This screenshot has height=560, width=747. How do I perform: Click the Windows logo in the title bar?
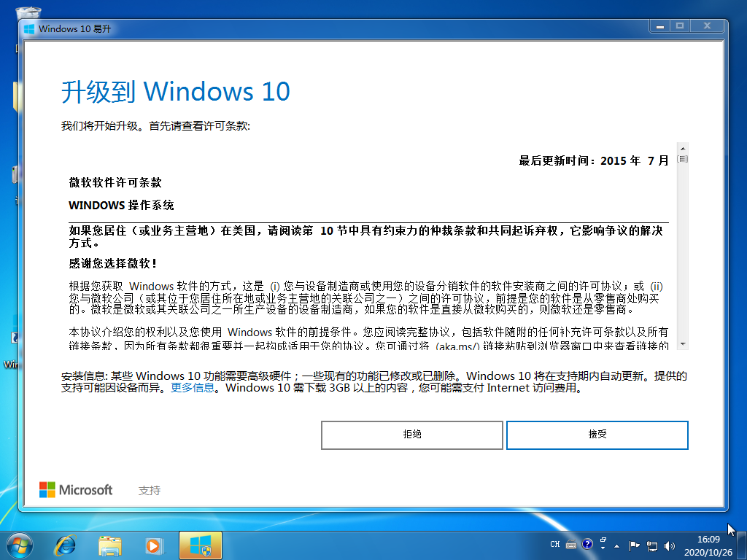(29, 28)
